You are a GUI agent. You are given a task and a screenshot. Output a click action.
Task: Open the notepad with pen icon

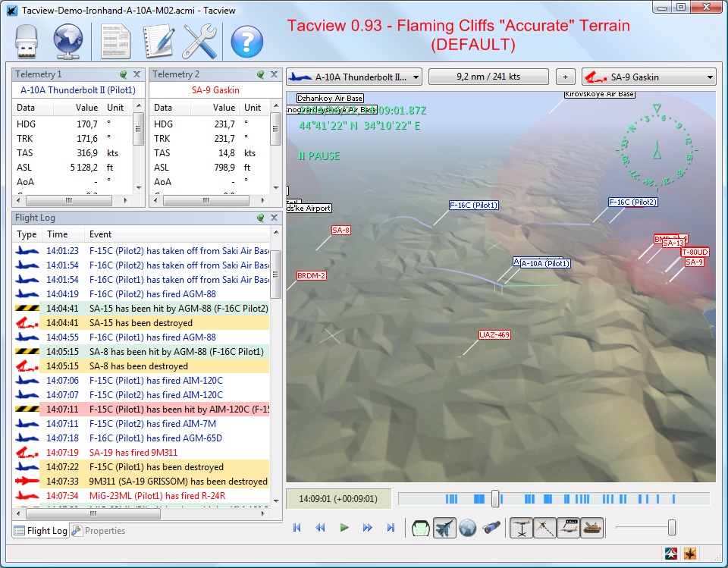click(x=158, y=42)
